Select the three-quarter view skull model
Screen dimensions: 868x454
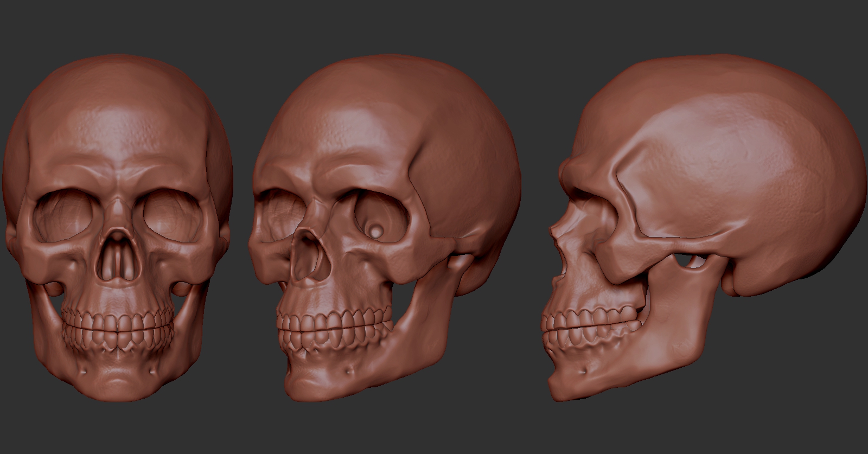[384, 228]
